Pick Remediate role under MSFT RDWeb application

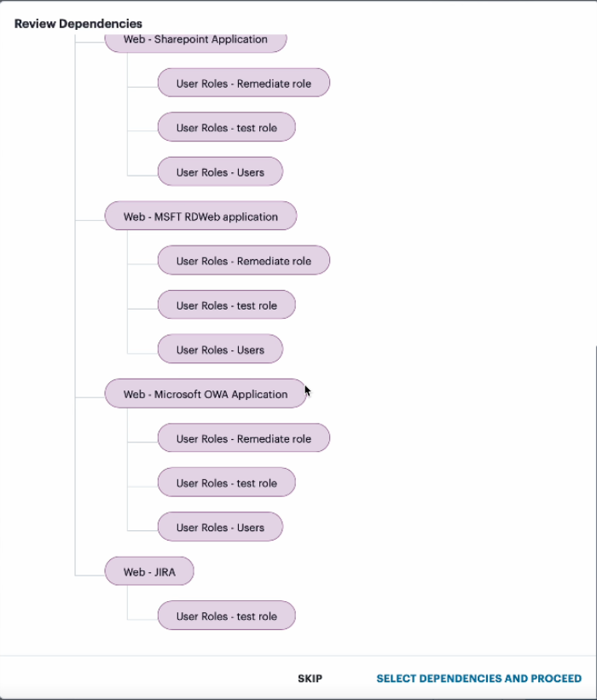(243, 261)
